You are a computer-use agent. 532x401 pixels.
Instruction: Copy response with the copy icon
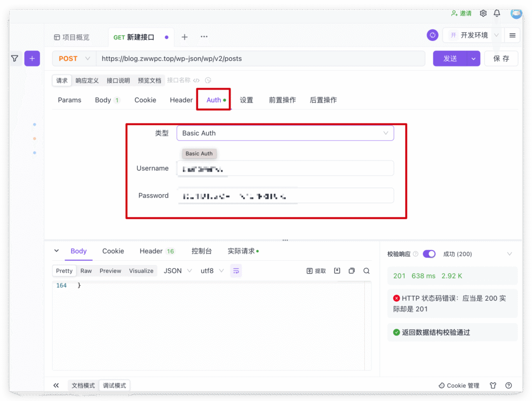352,271
